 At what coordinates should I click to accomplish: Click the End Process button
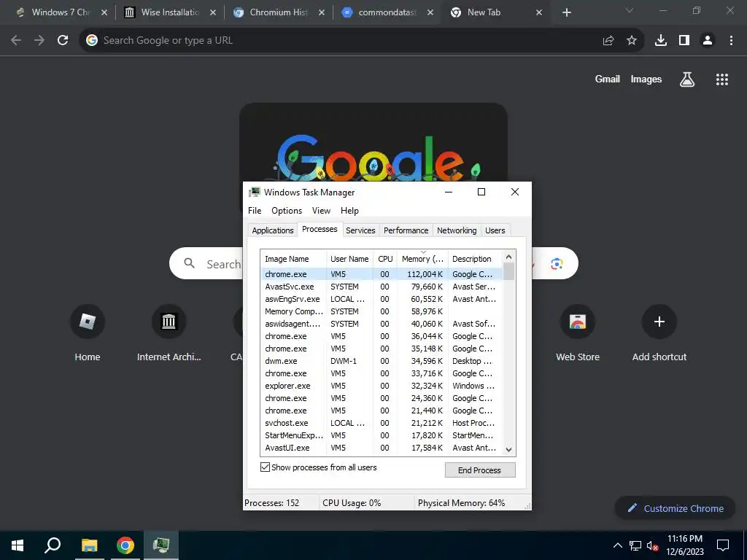(x=480, y=470)
